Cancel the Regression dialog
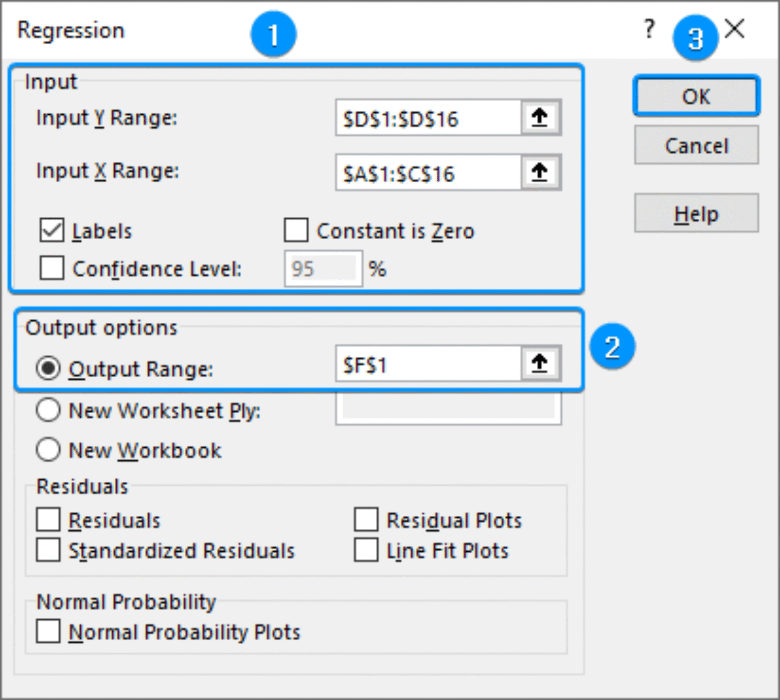Viewport: 780px width, 700px height. 696,146
